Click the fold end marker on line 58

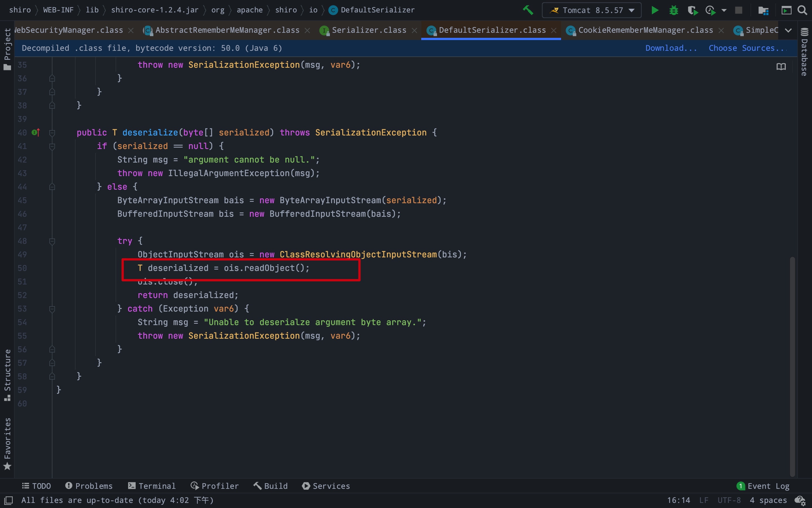coord(52,376)
